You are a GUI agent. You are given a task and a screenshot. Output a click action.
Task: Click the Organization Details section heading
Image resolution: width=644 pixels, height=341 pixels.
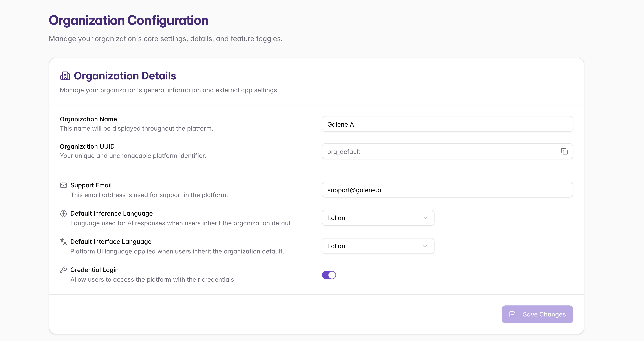(125, 76)
